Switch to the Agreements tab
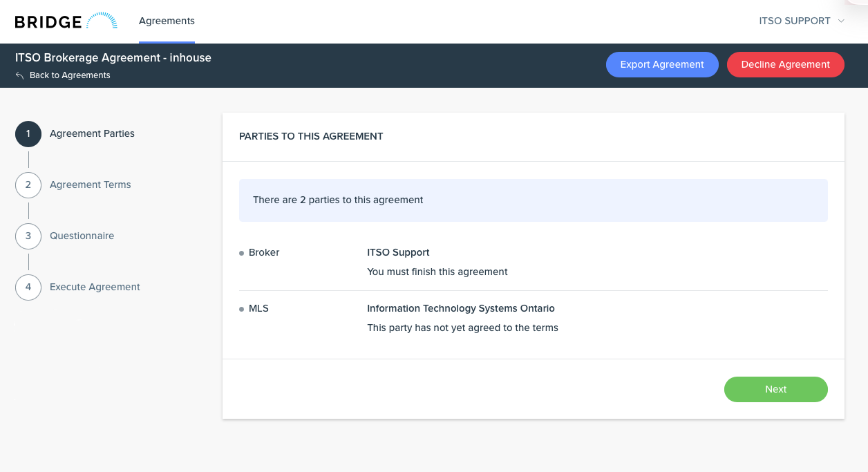The height and width of the screenshot is (472, 868). point(167,21)
